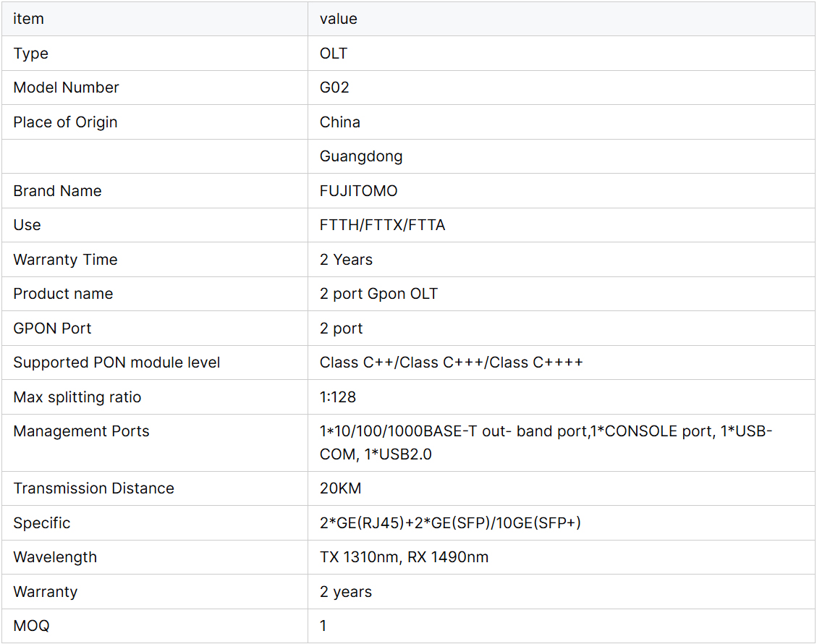Click the 'FUJITOMO' brand name value
The height and width of the screenshot is (644, 817).
point(359,191)
